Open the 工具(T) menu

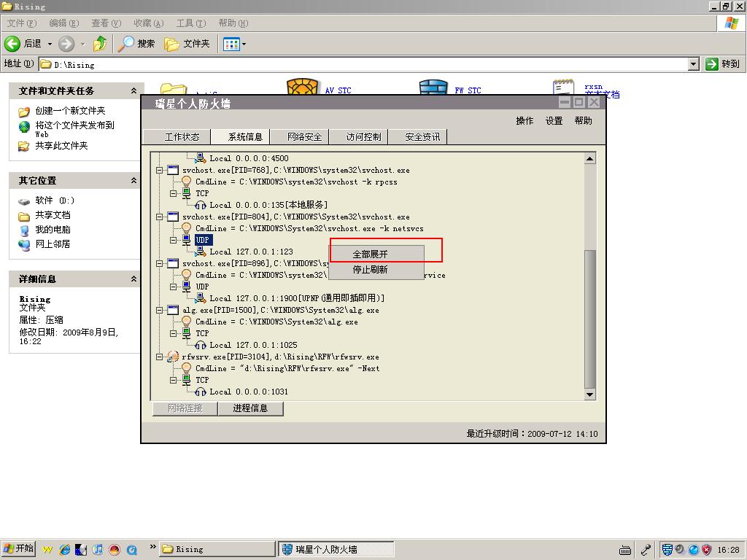pyautogui.click(x=191, y=23)
